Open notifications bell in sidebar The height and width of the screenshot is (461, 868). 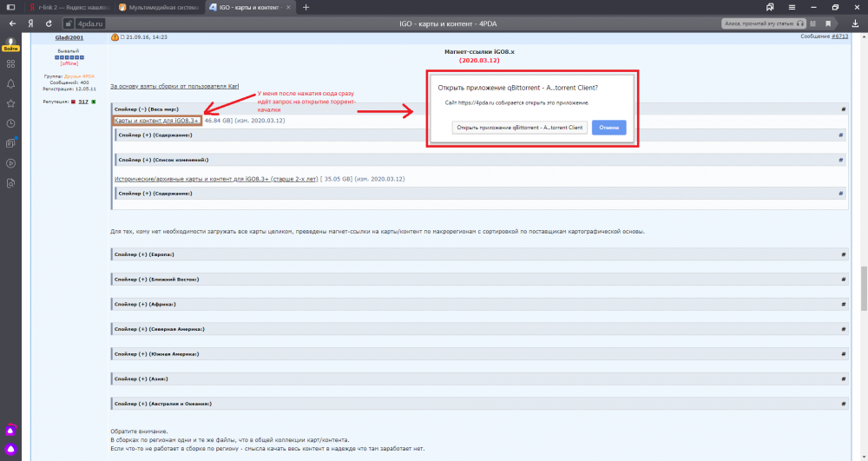pos(10,84)
